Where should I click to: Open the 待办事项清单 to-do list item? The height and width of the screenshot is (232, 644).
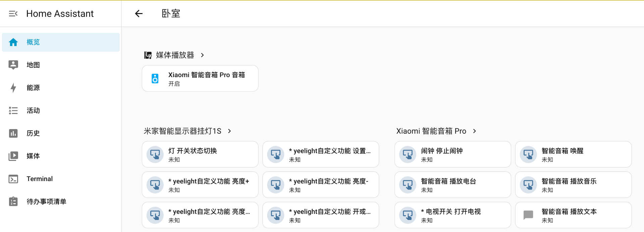coord(61,202)
